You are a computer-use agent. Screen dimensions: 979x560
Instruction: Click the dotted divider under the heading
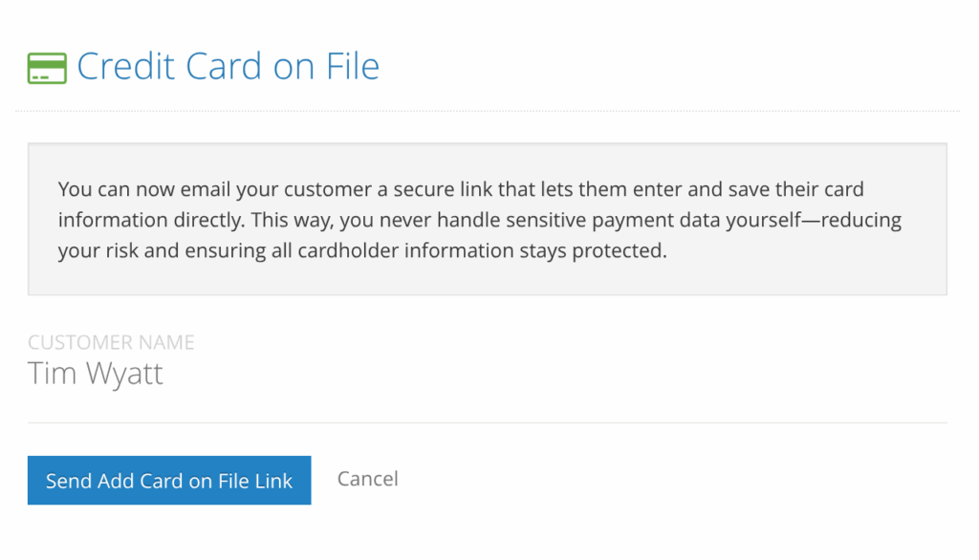(x=488, y=112)
